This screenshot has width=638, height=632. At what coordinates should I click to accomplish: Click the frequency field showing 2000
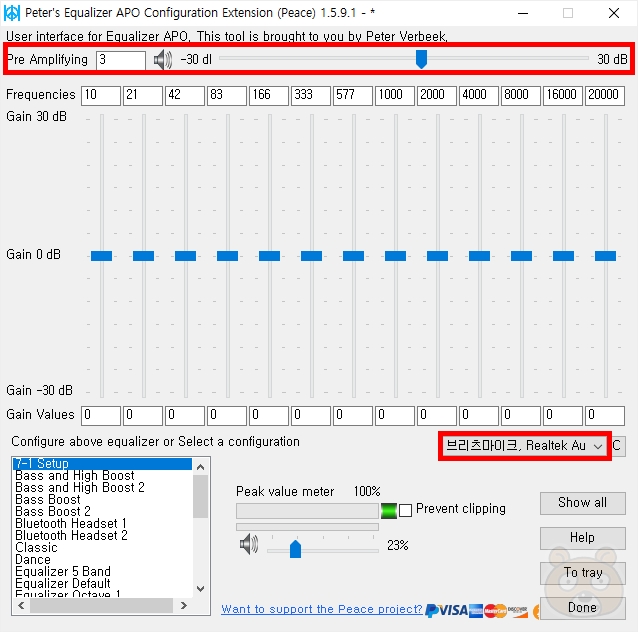pos(437,96)
